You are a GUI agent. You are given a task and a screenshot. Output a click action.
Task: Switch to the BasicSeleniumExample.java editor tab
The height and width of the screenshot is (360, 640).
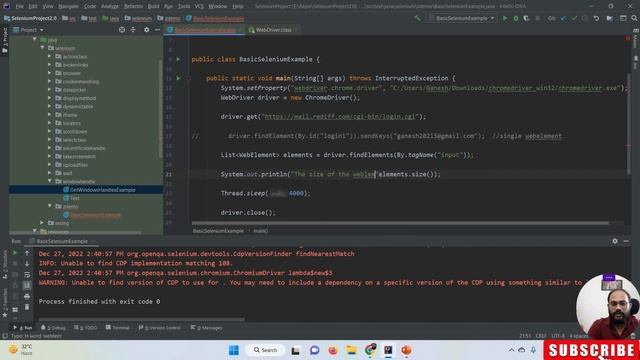[x=205, y=30]
